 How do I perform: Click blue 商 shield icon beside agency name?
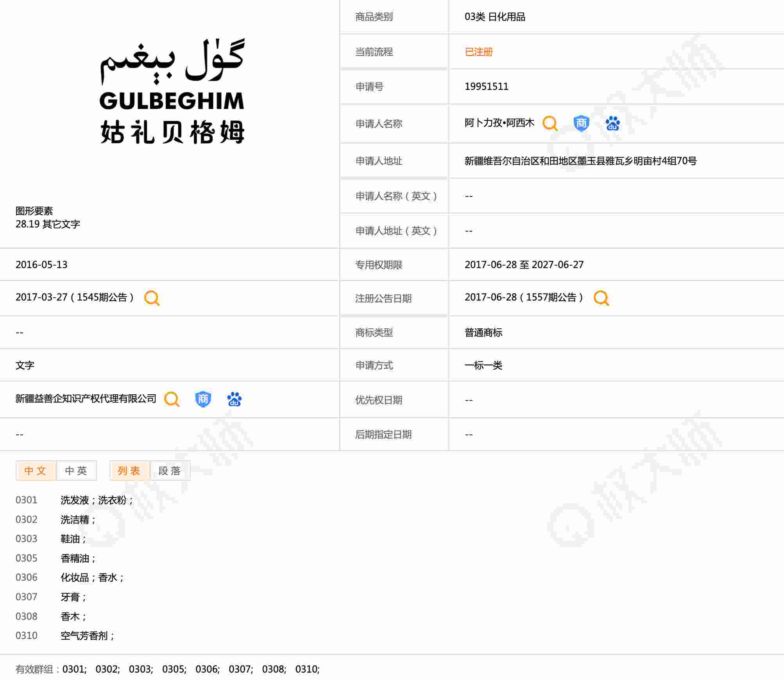coord(203,399)
